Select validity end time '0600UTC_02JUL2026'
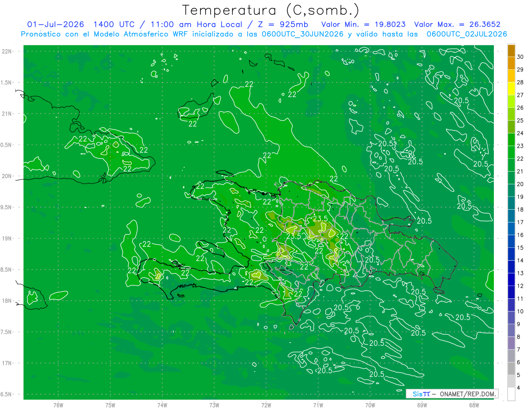Screen dimensions: 532x411 click(467, 34)
